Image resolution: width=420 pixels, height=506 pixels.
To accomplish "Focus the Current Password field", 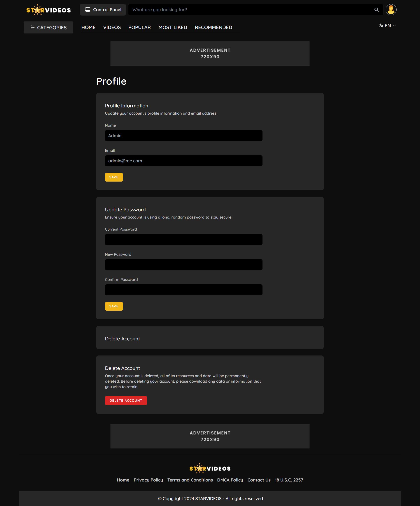I will pyautogui.click(x=183, y=240).
